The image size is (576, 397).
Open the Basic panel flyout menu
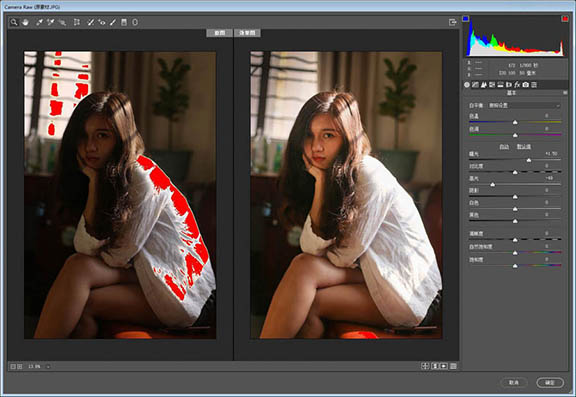click(565, 93)
